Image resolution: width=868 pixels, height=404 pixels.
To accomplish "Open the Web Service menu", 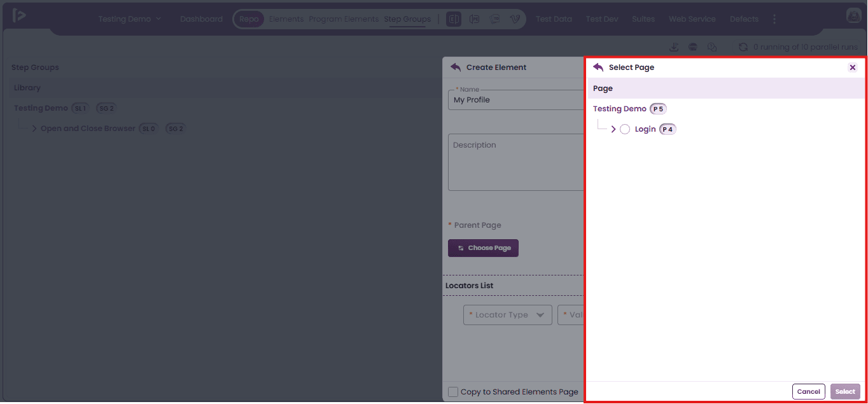I will tap(692, 19).
